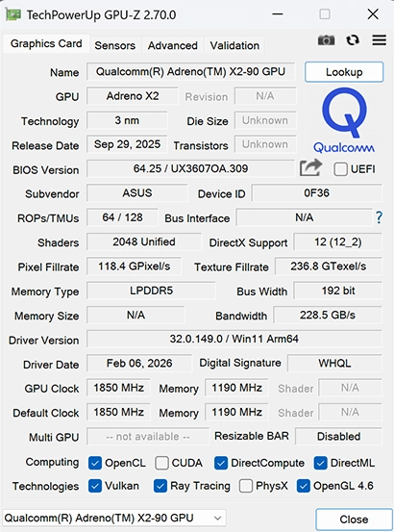Image resolution: width=394 pixels, height=532 pixels.
Task: Click the Qualcomm vendor logo
Action: pos(343,119)
